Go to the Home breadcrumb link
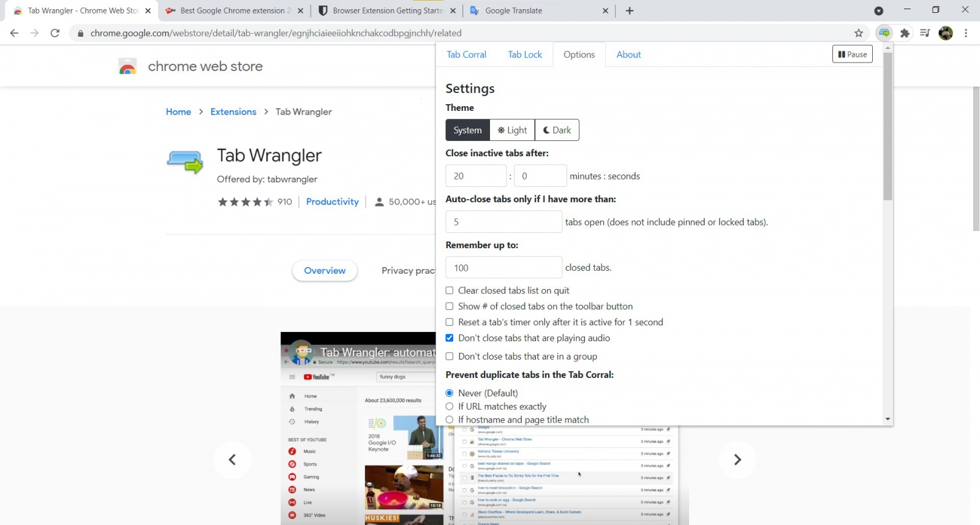Viewport: 980px width, 525px height. coord(178,111)
